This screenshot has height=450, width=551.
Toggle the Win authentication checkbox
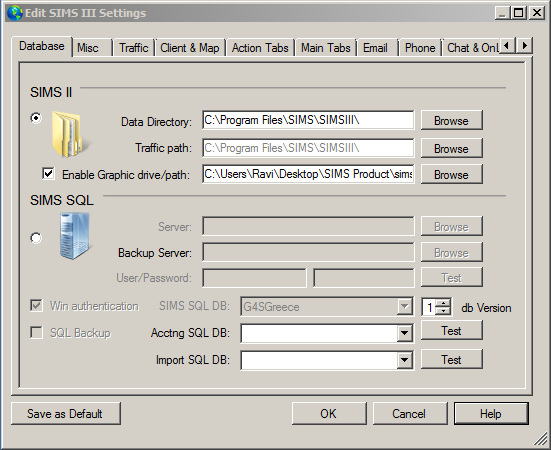tap(36, 306)
